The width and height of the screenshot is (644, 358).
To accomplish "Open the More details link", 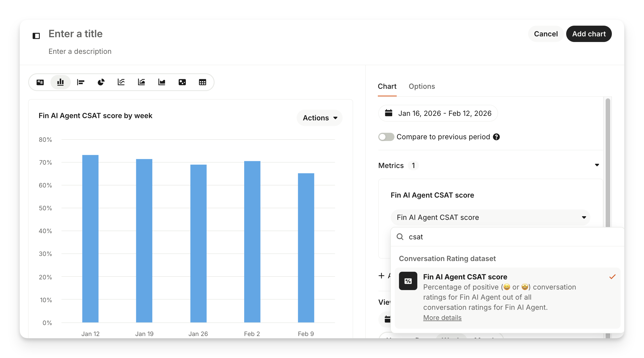I will click(442, 318).
